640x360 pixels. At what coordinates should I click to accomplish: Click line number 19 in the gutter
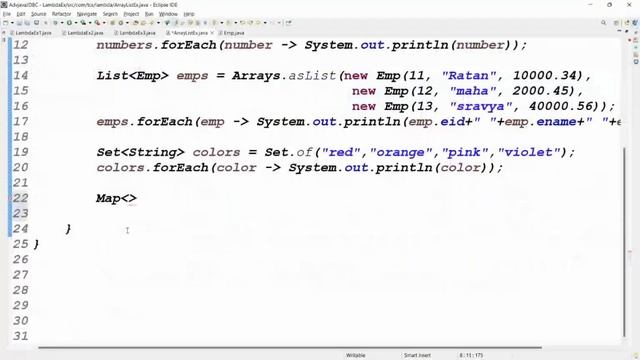(x=20, y=152)
